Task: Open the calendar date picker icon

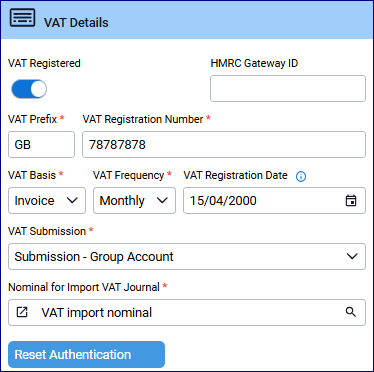Action: [x=351, y=200]
